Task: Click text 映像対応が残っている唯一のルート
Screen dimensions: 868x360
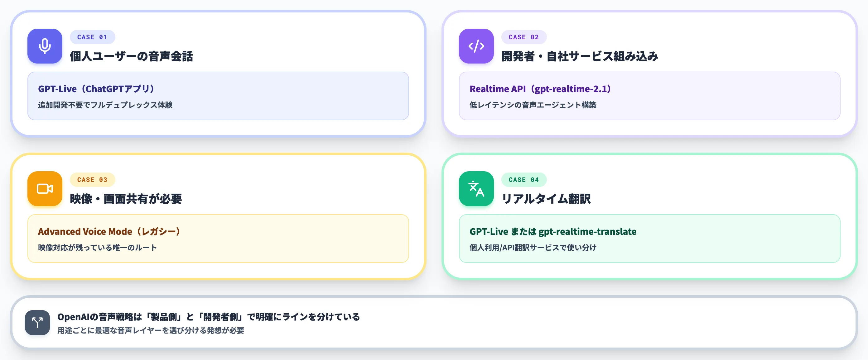Action: pos(97,248)
